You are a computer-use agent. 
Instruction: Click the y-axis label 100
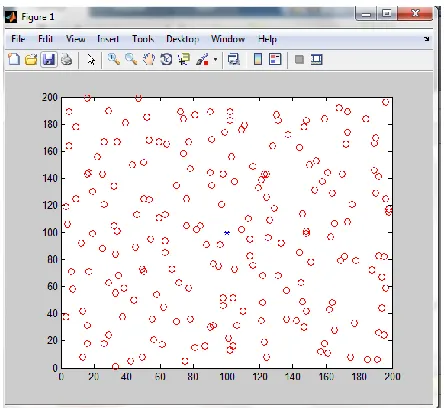pyautogui.click(x=50, y=232)
